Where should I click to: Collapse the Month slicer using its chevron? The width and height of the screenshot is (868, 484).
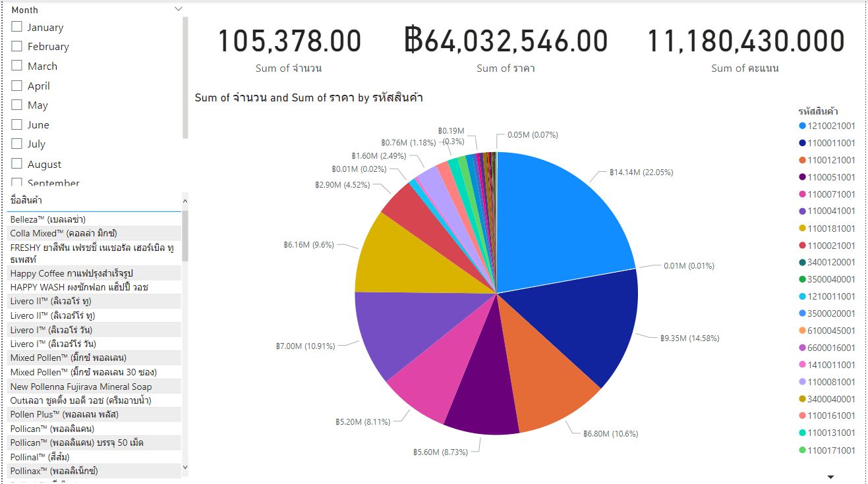(178, 9)
